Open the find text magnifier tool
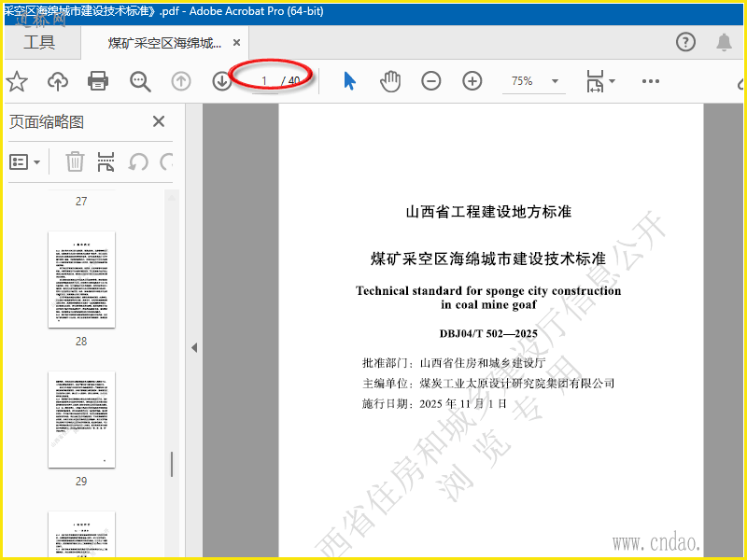Screen dimensions: 747x560 pyautogui.click(x=140, y=81)
